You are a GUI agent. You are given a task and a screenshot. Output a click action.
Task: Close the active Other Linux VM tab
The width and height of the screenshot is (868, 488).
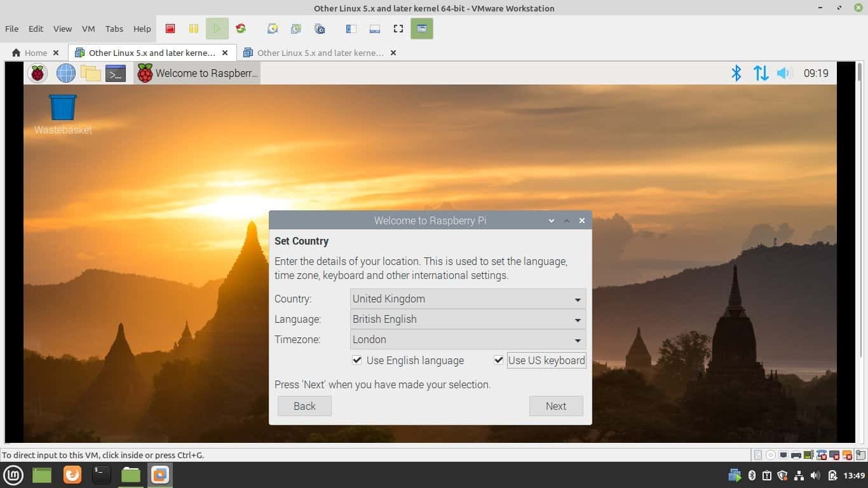point(225,53)
